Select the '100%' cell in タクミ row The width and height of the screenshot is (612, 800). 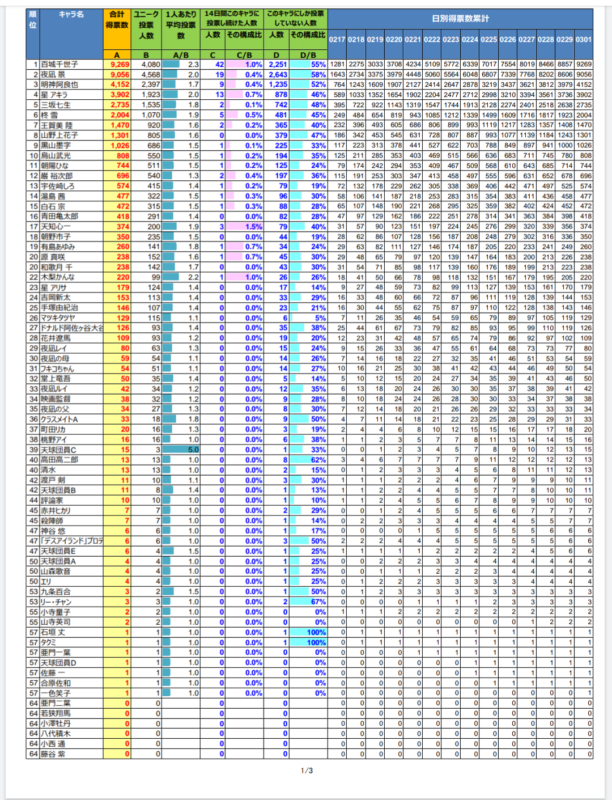click(x=308, y=642)
